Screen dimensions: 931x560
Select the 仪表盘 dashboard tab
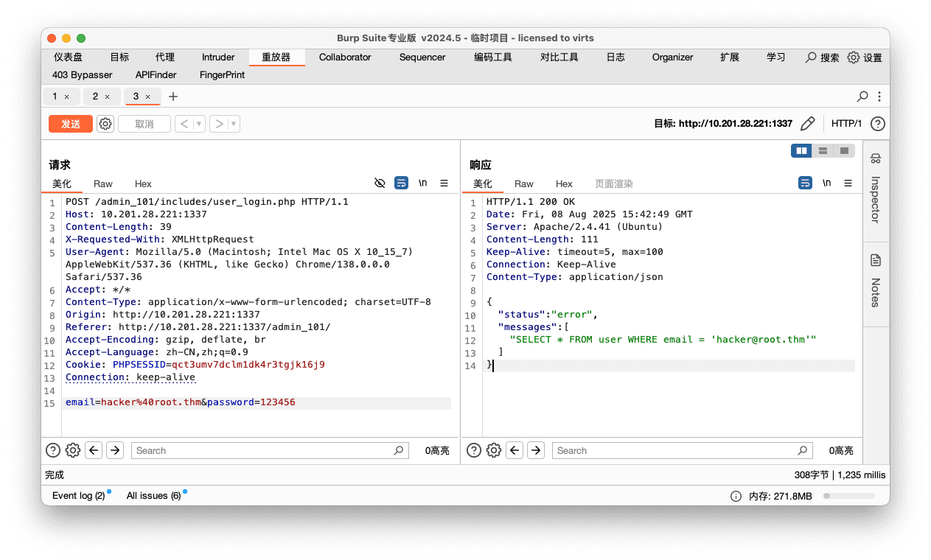[68, 57]
